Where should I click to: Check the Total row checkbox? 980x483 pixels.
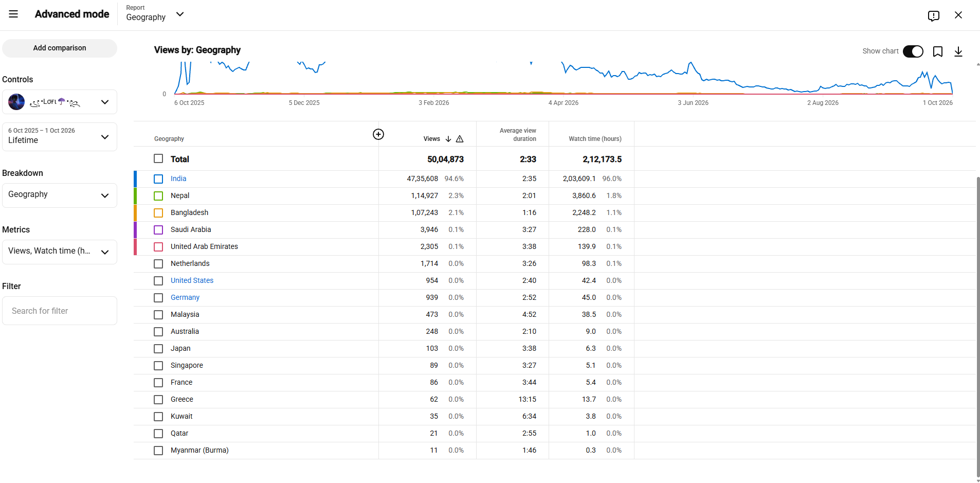tap(158, 158)
